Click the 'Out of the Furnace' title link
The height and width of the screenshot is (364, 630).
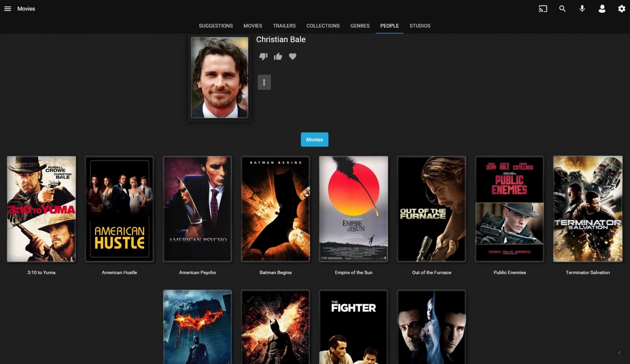coord(432,272)
